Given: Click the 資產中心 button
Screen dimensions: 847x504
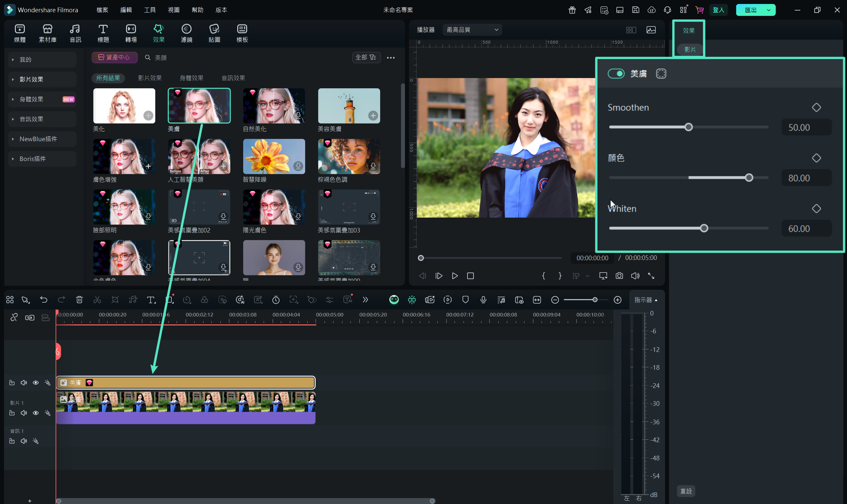Looking at the screenshot, I should (114, 58).
